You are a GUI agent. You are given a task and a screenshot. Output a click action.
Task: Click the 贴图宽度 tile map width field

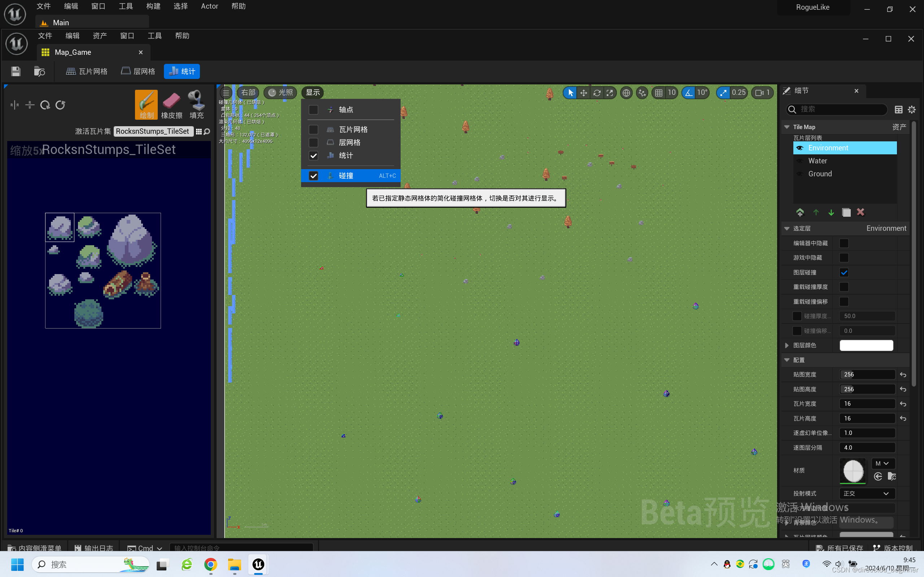coord(867,374)
